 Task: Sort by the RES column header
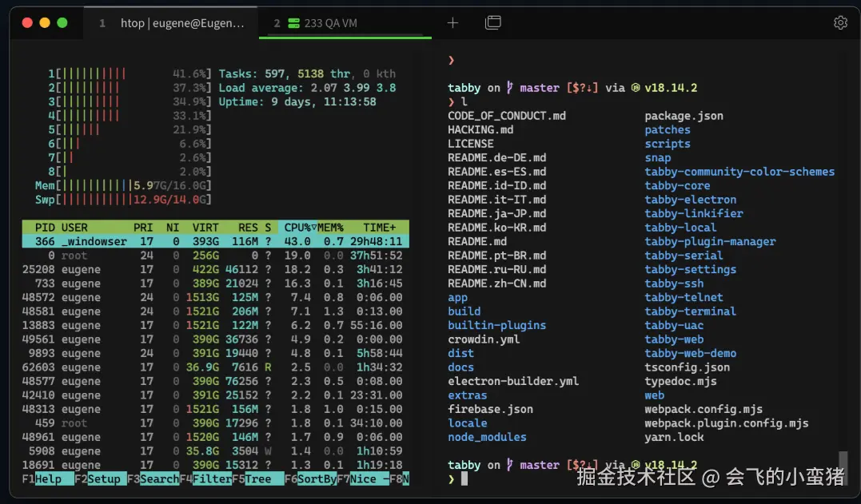tap(248, 228)
